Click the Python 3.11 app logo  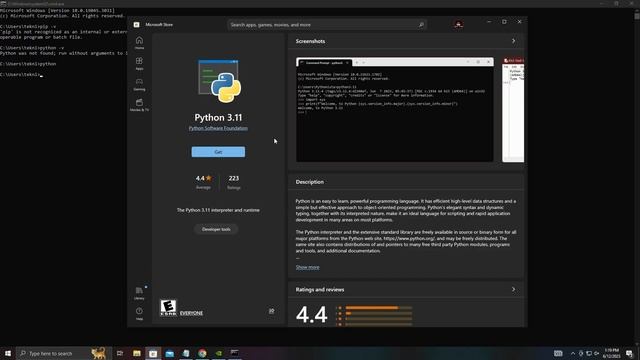pyautogui.click(x=220, y=81)
